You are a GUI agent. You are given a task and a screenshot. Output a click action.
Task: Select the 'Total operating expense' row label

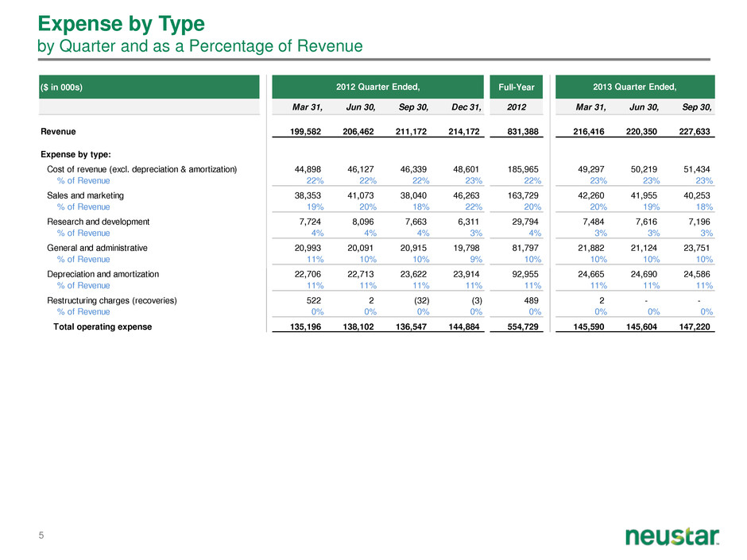(x=103, y=326)
